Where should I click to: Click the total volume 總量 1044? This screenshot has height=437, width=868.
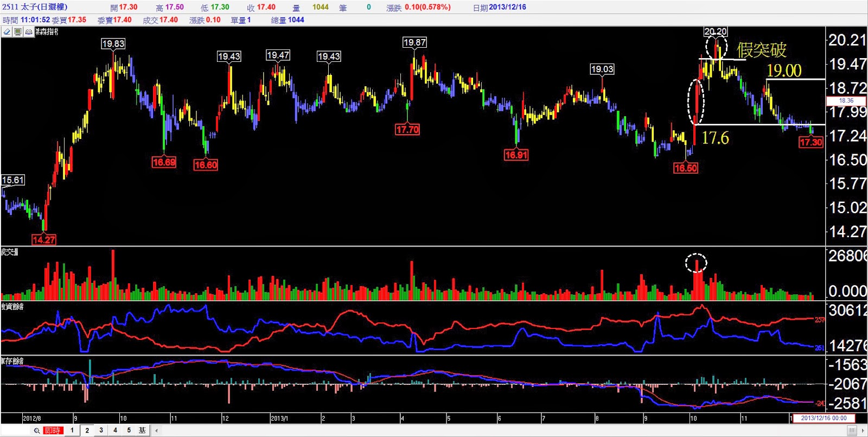[x=288, y=20]
